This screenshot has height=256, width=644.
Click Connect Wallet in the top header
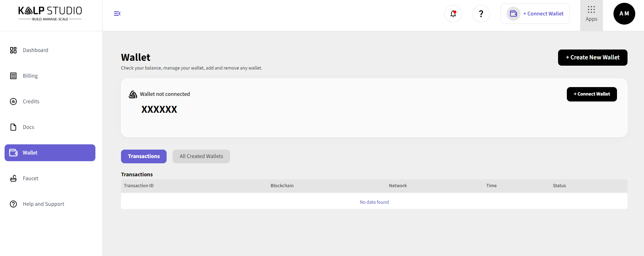tap(535, 14)
